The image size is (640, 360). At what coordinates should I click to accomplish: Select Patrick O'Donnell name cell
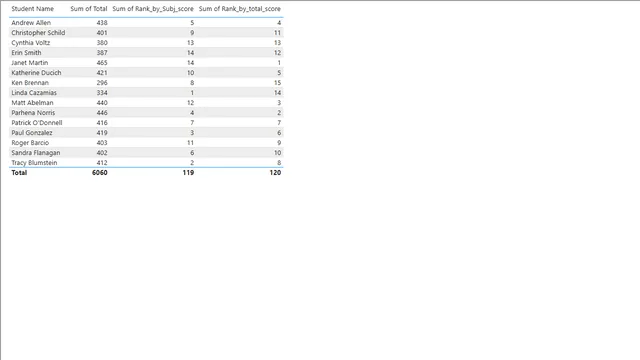point(37,123)
